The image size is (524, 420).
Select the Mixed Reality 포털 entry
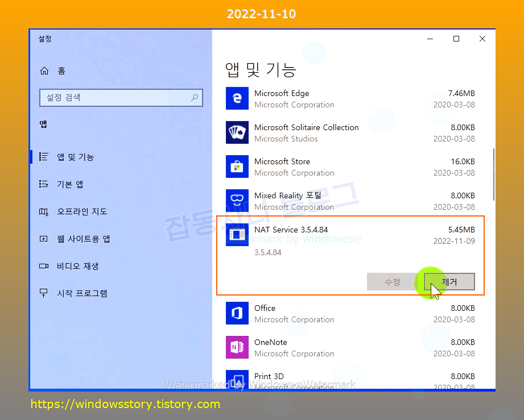350,201
